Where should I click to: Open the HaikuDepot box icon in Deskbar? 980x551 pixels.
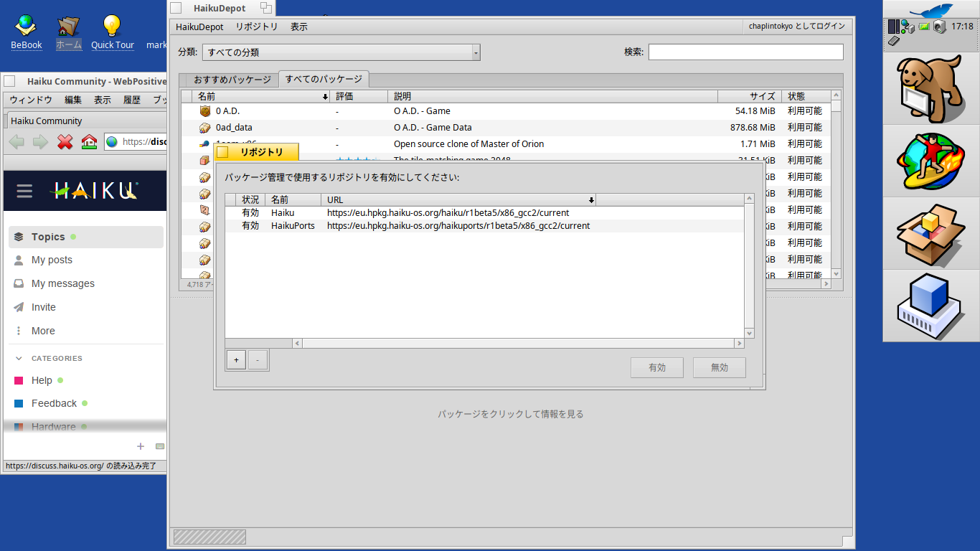tap(930, 233)
